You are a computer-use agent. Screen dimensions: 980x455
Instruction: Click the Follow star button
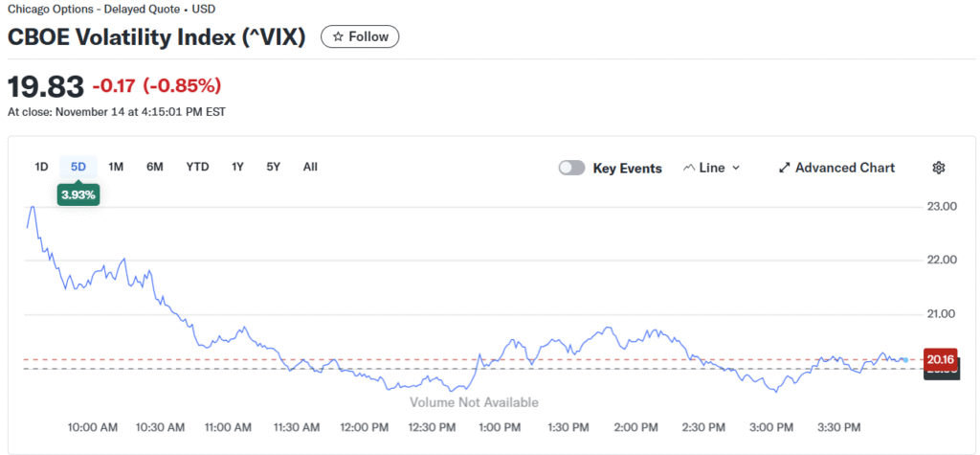click(x=360, y=36)
